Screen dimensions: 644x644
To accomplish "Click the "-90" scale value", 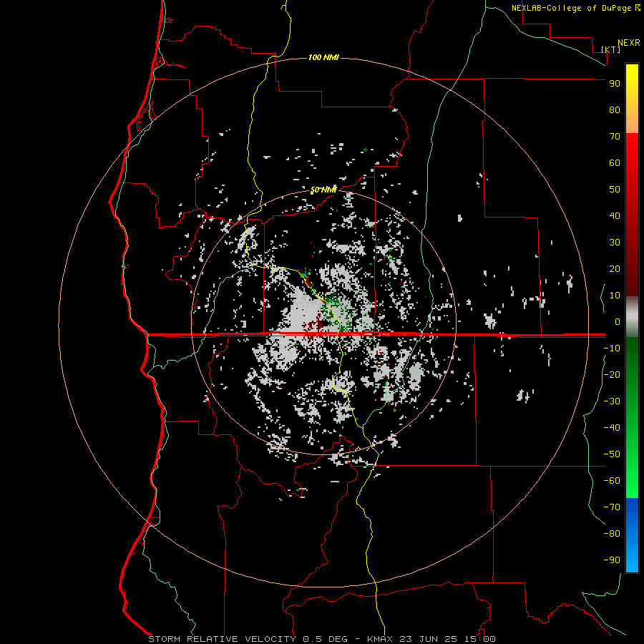I will [612, 560].
